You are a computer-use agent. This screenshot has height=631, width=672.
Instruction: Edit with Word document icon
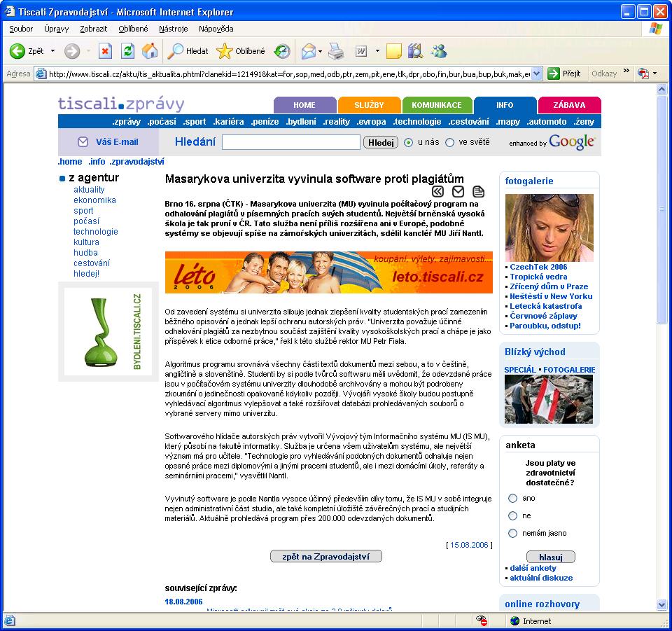(x=361, y=51)
